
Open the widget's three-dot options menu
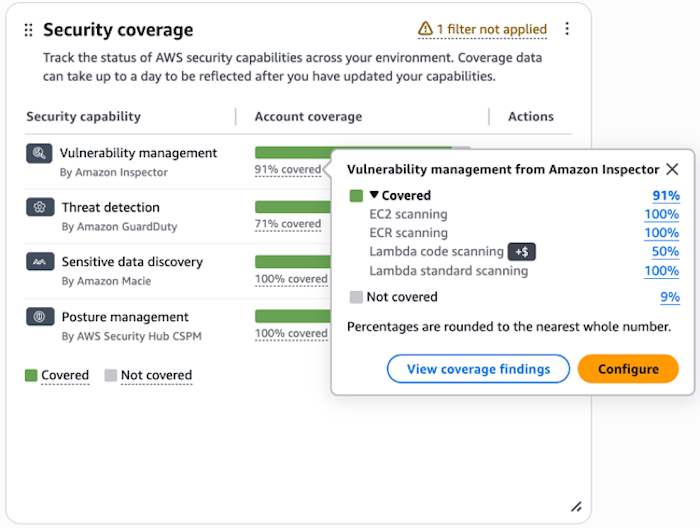pyautogui.click(x=567, y=29)
